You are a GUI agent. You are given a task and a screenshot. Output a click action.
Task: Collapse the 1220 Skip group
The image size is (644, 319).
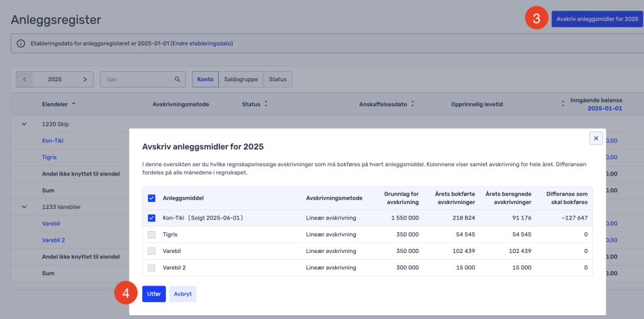point(25,124)
